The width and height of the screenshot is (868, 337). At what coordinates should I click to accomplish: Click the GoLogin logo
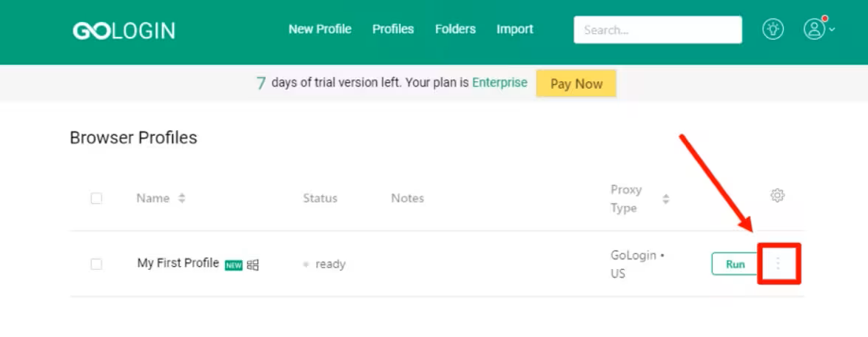(x=124, y=30)
